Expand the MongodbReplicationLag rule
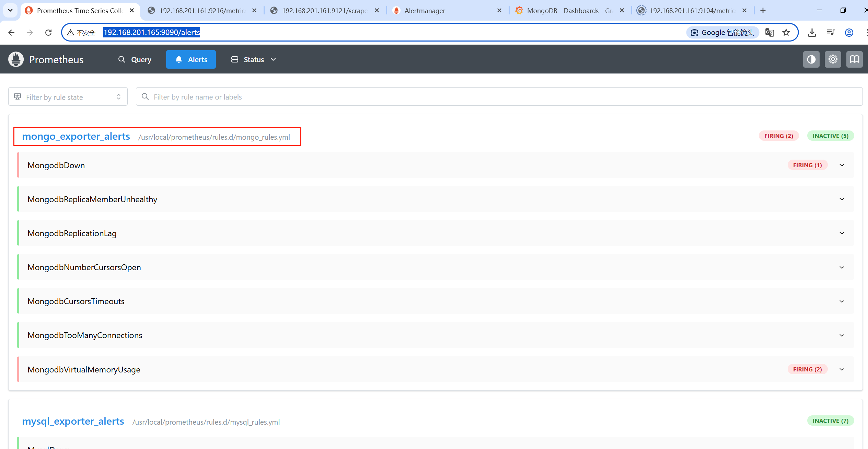The height and width of the screenshot is (449, 868). (842, 233)
